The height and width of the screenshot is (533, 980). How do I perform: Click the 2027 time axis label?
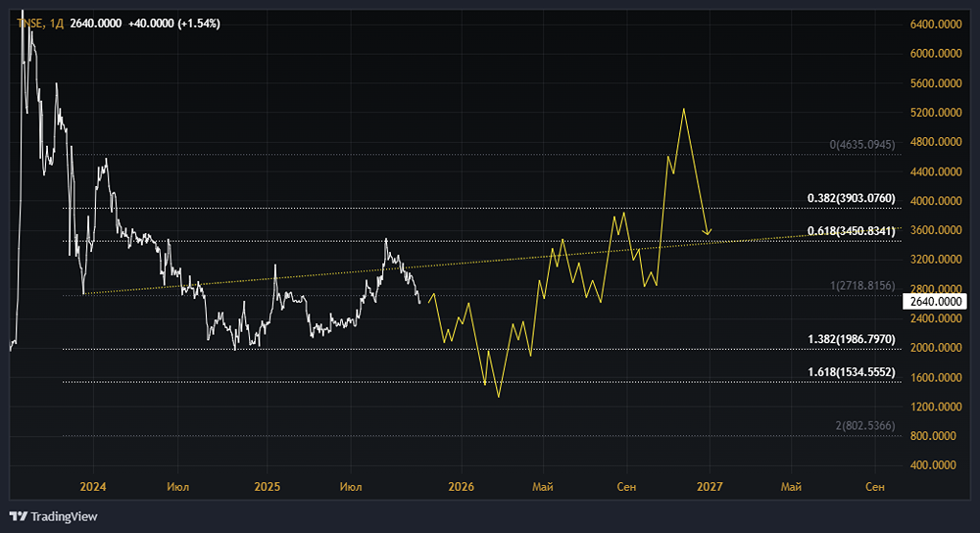pos(710,487)
